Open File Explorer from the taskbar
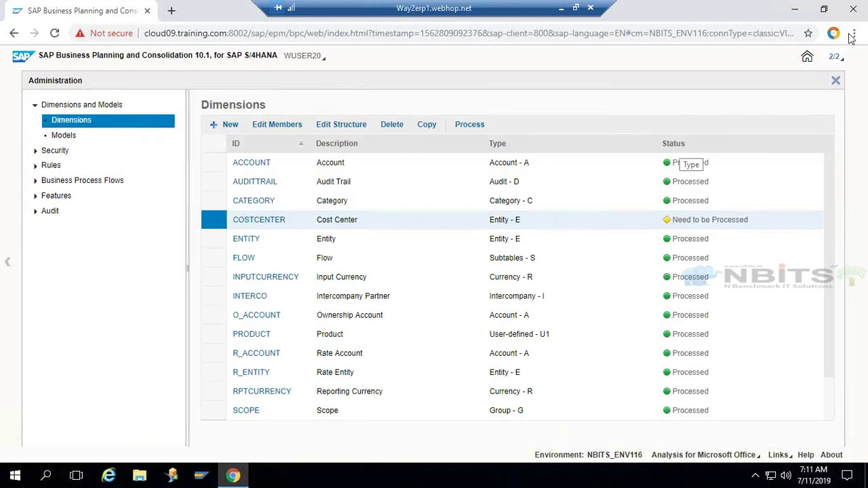Viewport: 868px width, 488px height. pyautogui.click(x=140, y=476)
